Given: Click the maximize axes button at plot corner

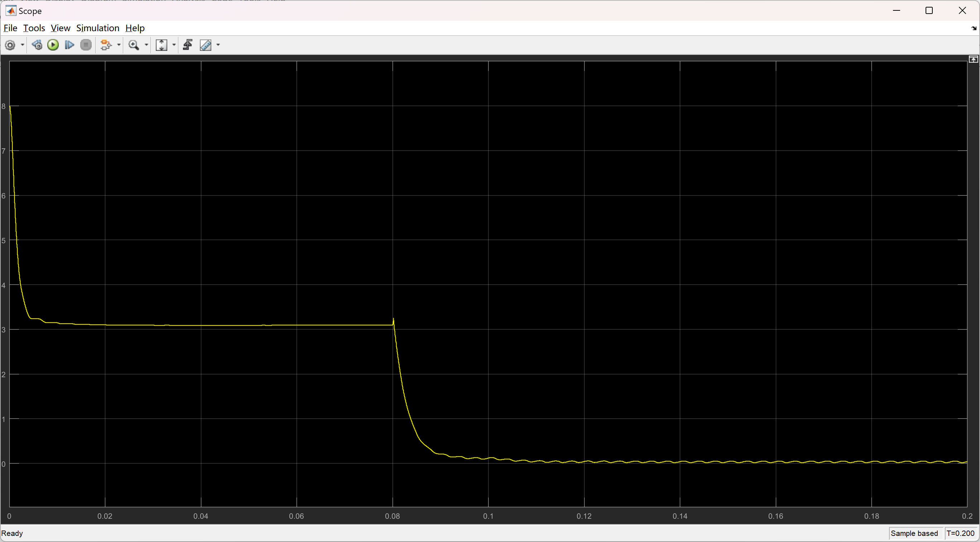Looking at the screenshot, I should pyautogui.click(x=973, y=59).
